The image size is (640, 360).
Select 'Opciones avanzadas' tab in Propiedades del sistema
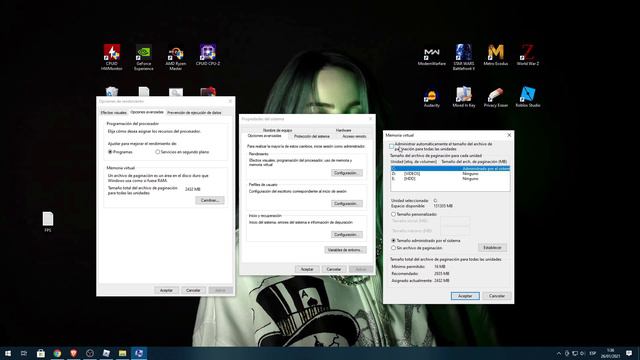point(264,136)
